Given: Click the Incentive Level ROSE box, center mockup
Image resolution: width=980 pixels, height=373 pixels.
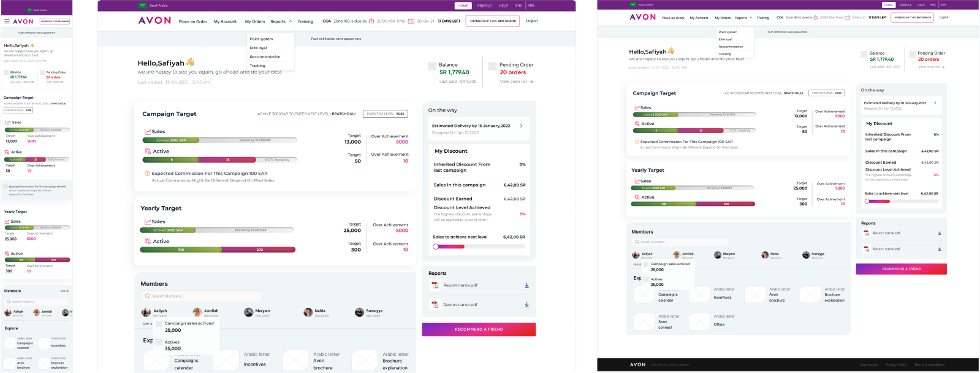Looking at the screenshot, I should click(386, 113).
